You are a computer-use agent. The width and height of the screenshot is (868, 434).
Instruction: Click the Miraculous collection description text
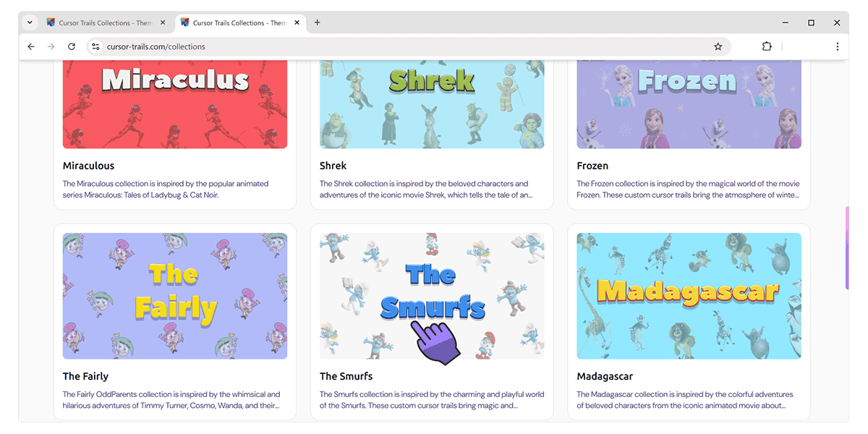point(166,190)
